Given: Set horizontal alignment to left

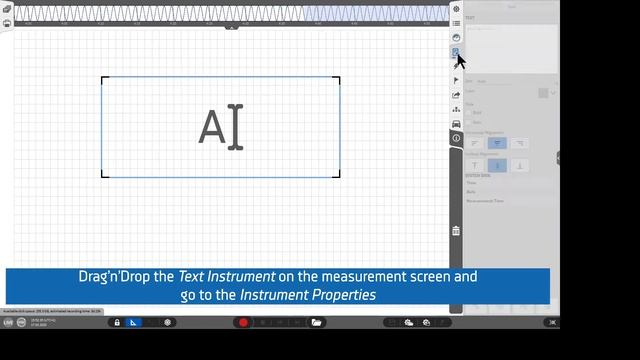Looking at the screenshot, I should [475, 143].
